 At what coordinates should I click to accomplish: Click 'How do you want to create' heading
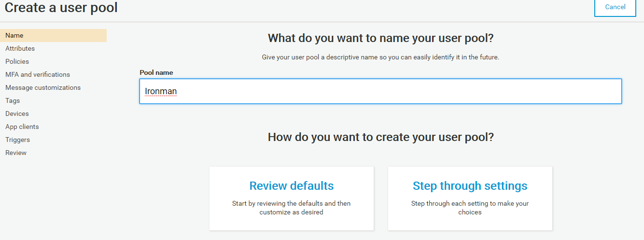(x=380, y=137)
